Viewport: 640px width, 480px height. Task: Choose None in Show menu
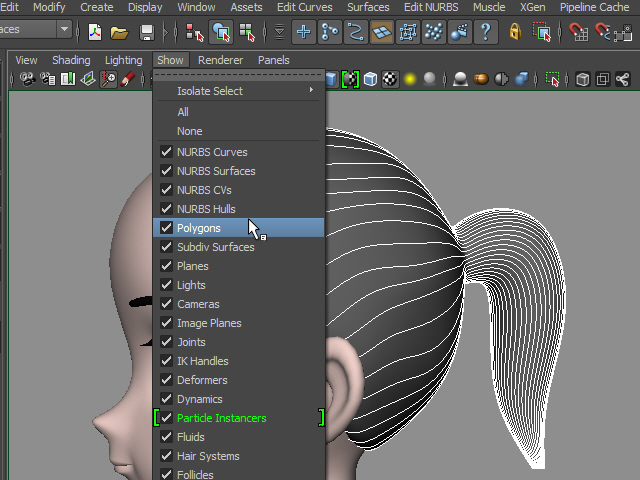pos(189,131)
